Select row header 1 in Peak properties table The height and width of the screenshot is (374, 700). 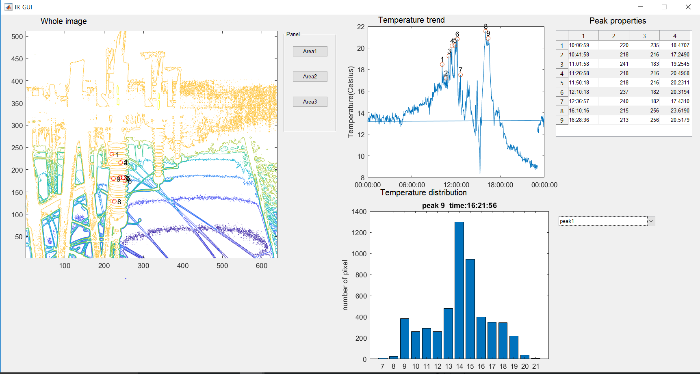point(562,45)
